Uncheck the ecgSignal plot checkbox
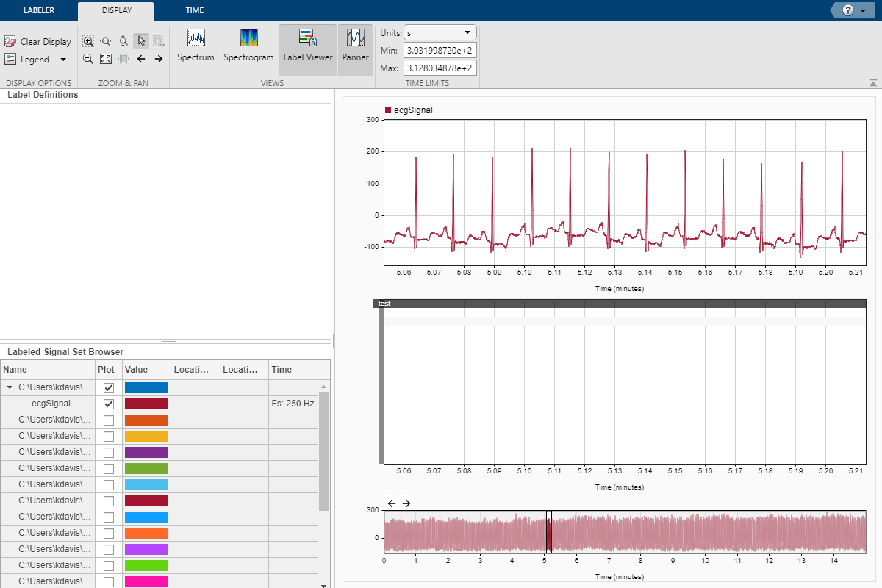This screenshot has width=882, height=588. click(x=109, y=404)
